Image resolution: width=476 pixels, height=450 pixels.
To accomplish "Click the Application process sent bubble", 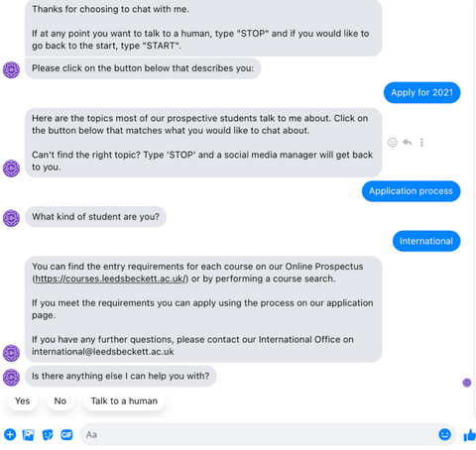I will (x=411, y=191).
